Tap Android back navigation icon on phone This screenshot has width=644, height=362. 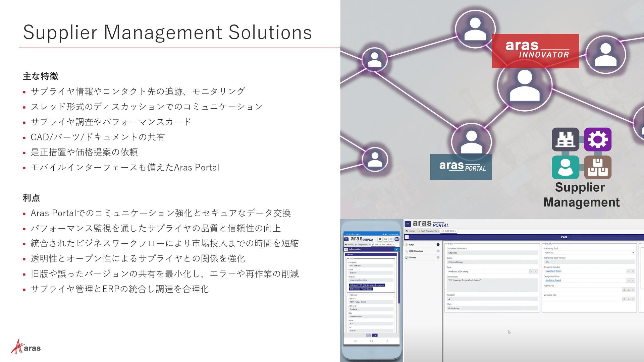point(387,341)
